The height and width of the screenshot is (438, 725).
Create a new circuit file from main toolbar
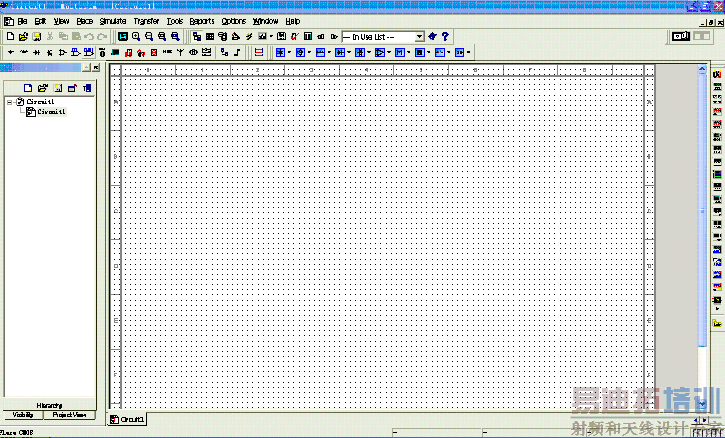pyautogui.click(x=10, y=37)
